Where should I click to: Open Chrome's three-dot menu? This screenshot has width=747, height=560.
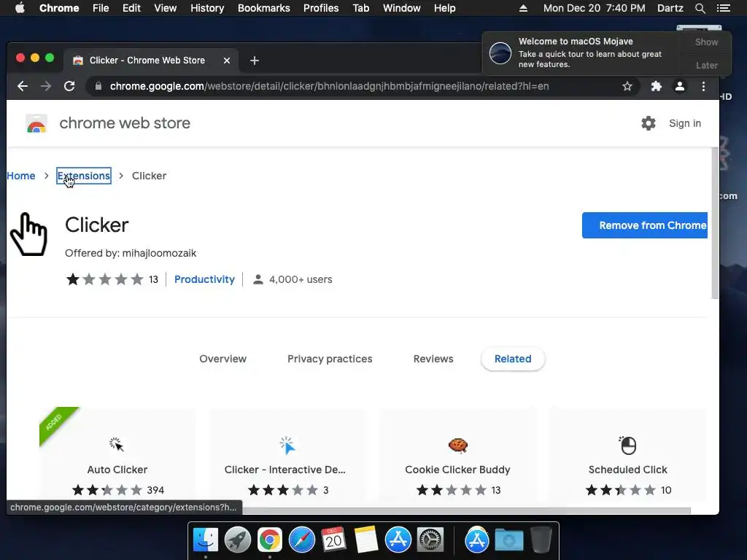click(x=703, y=86)
